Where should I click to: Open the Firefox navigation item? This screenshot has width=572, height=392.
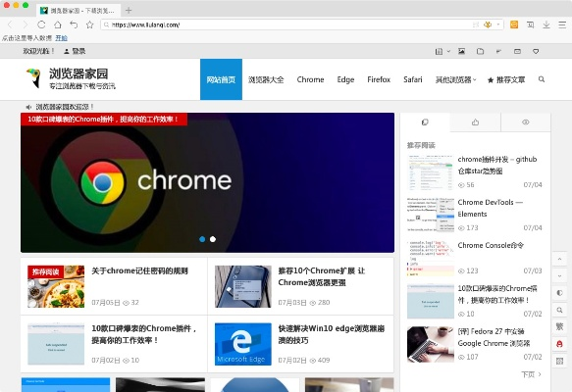379,79
